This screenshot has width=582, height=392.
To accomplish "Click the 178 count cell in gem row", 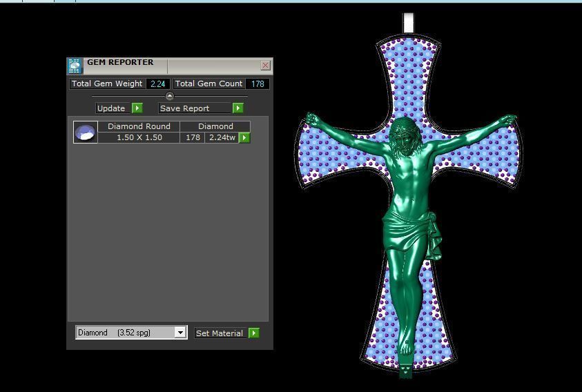I will pos(193,137).
